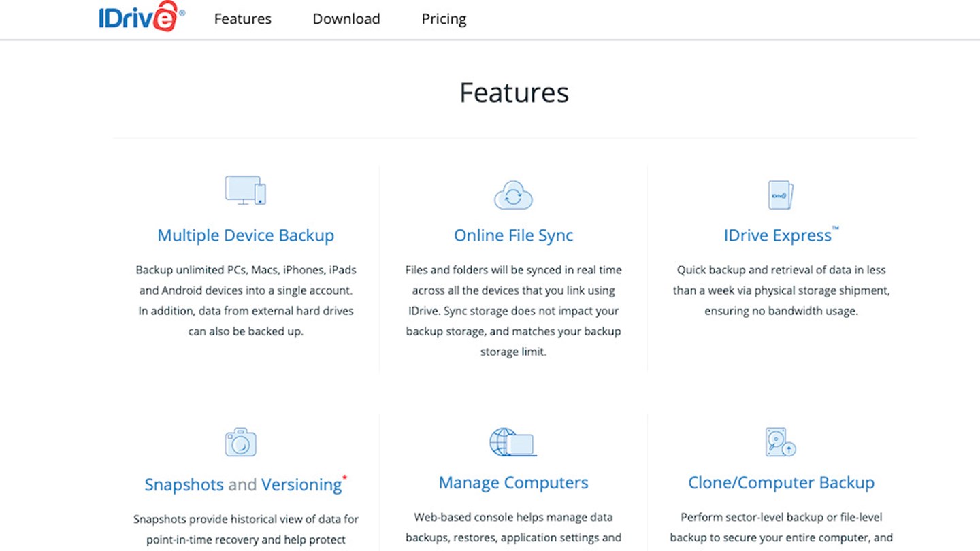Open the Pricing page
980x551 pixels.
(x=444, y=19)
